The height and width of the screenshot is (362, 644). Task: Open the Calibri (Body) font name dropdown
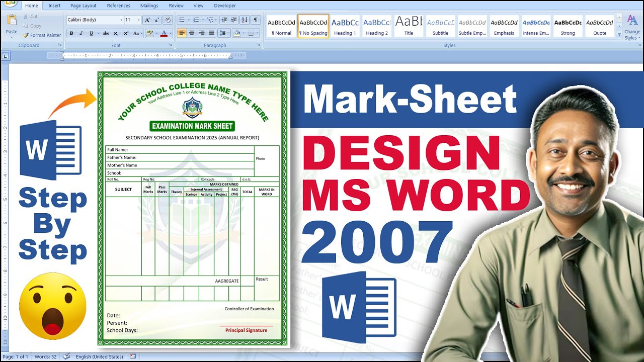click(x=121, y=20)
